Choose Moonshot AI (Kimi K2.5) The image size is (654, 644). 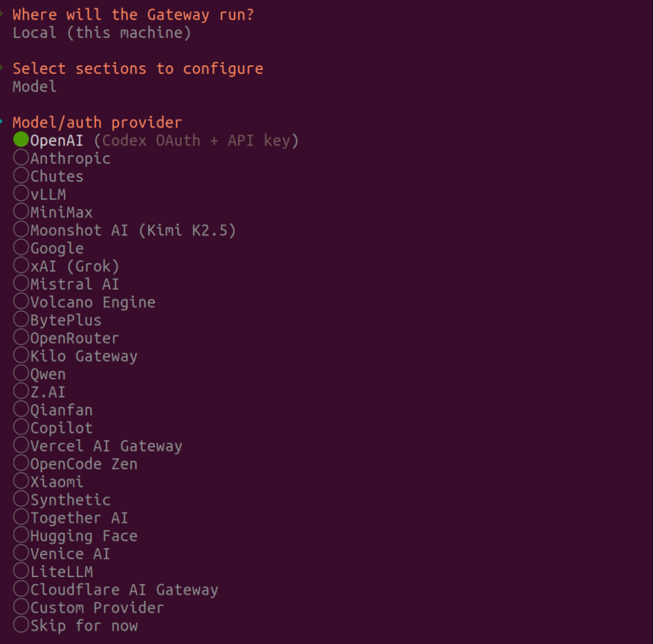tap(21, 231)
